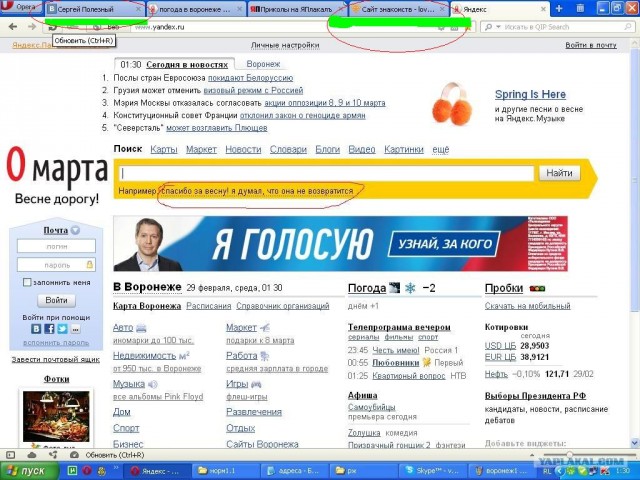The image size is (640, 480).
Task: Click the пароль input field
Action: click(x=56, y=265)
